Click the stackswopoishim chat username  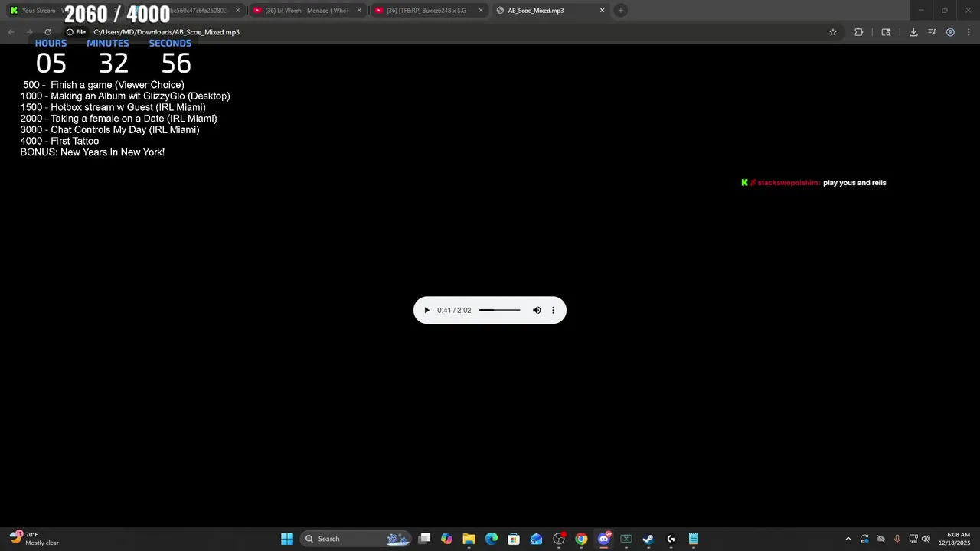pyautogui.click(x=789, y=183)
